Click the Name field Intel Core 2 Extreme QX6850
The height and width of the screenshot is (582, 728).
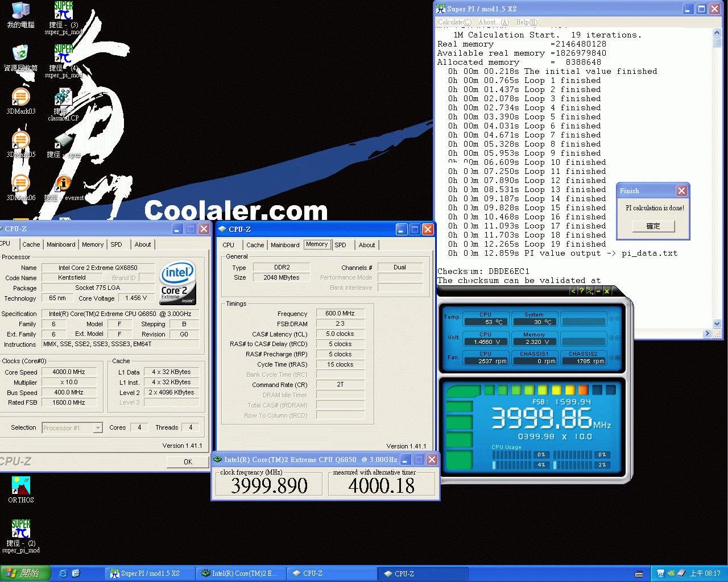(x=98, y=268)
